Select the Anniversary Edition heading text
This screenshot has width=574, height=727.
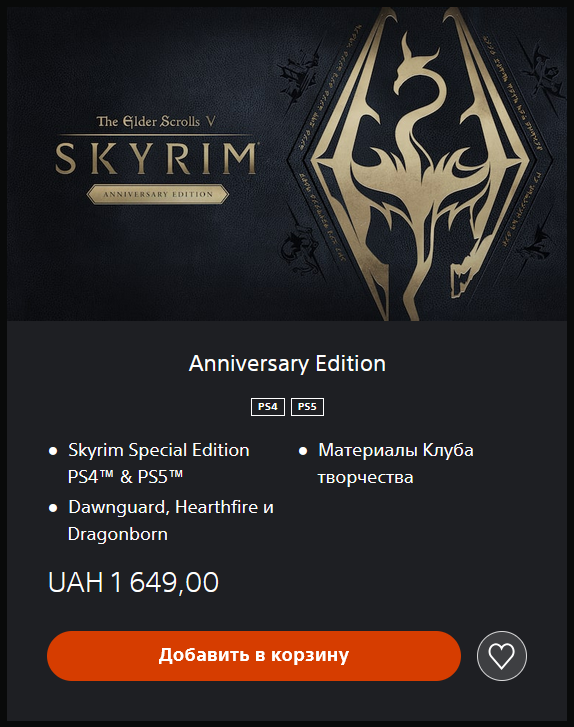[x=287, y=364]
